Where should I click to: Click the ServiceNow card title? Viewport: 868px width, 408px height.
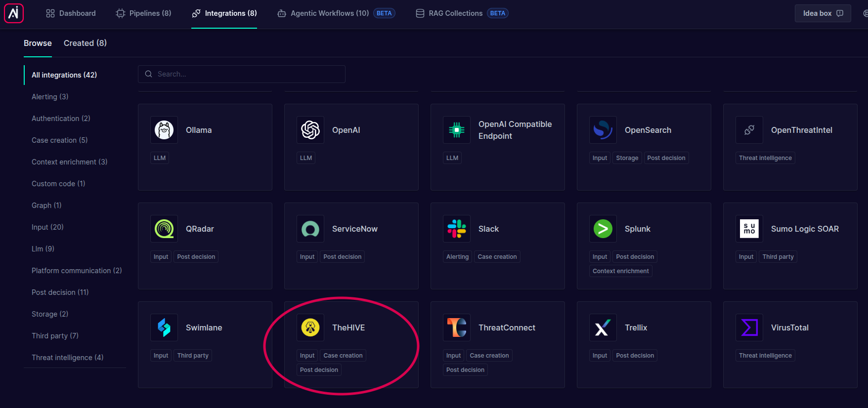(355, 229)
